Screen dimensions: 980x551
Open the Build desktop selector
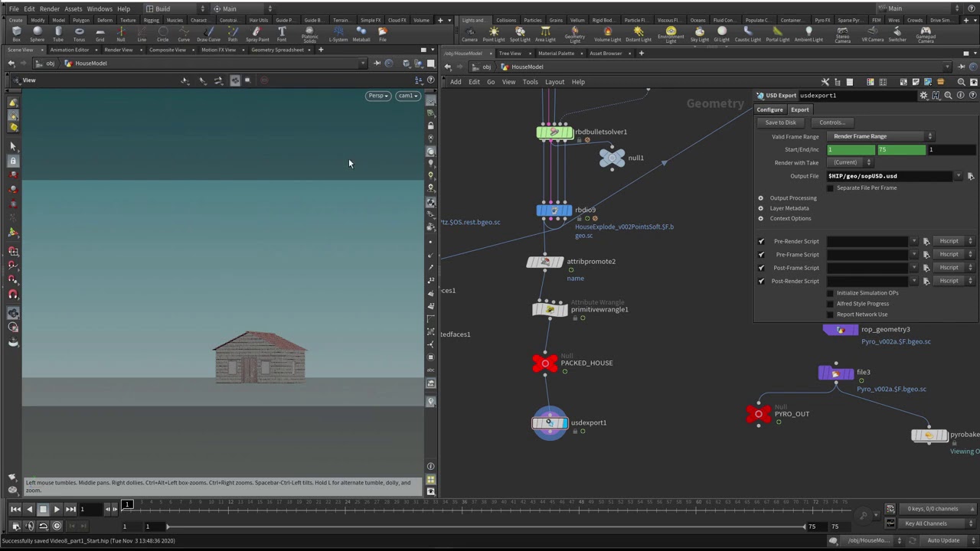tap(175, 8)
